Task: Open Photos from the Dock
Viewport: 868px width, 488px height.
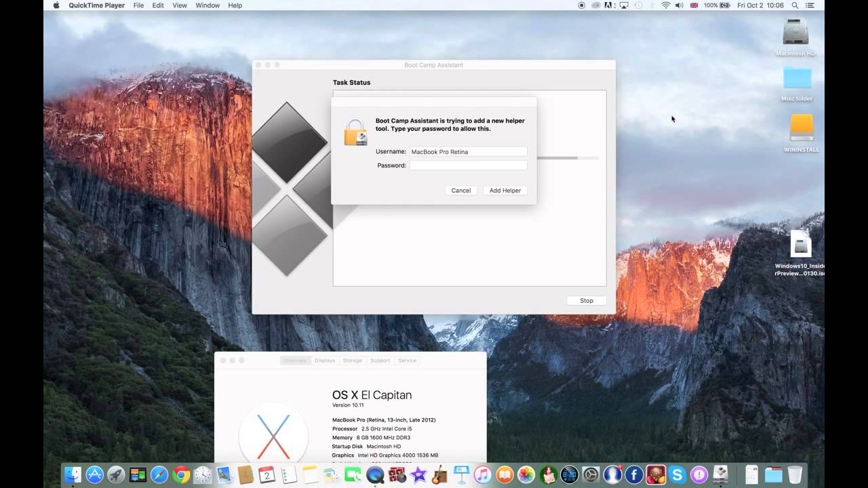Action: (526, 474)
